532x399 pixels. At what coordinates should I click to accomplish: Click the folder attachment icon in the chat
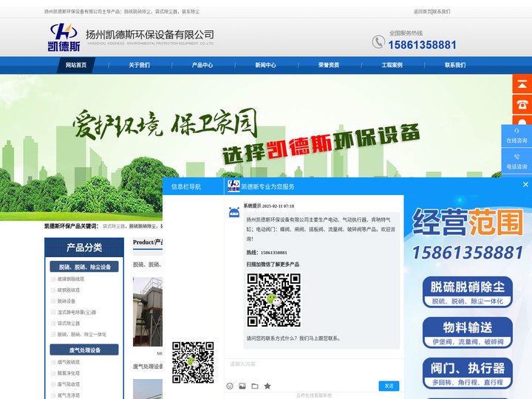(255, 386)
